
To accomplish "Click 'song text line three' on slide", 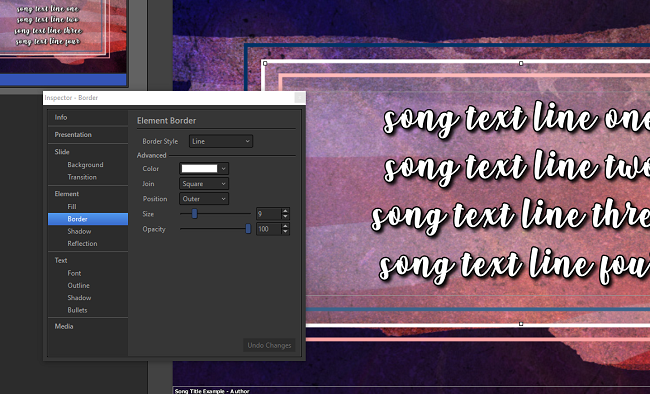I will click(510, 216).
